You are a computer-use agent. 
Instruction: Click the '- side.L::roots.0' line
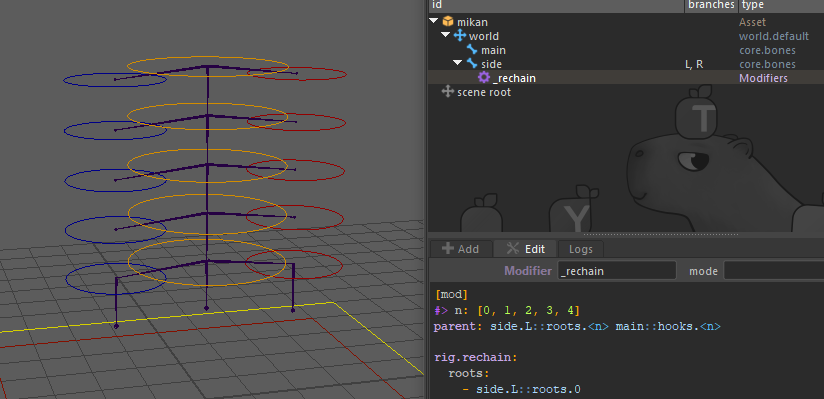[x=521, y=390]
